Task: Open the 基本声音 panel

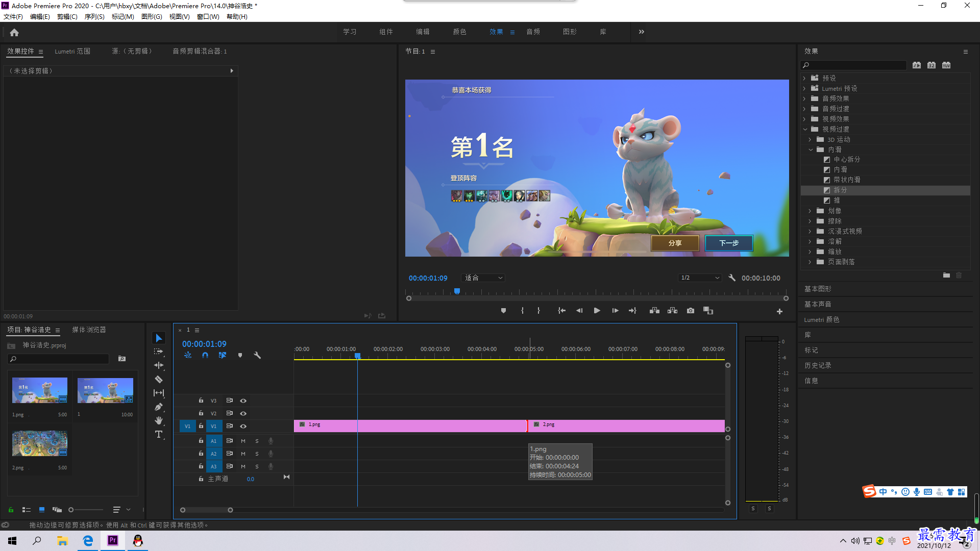Action: 818,304
